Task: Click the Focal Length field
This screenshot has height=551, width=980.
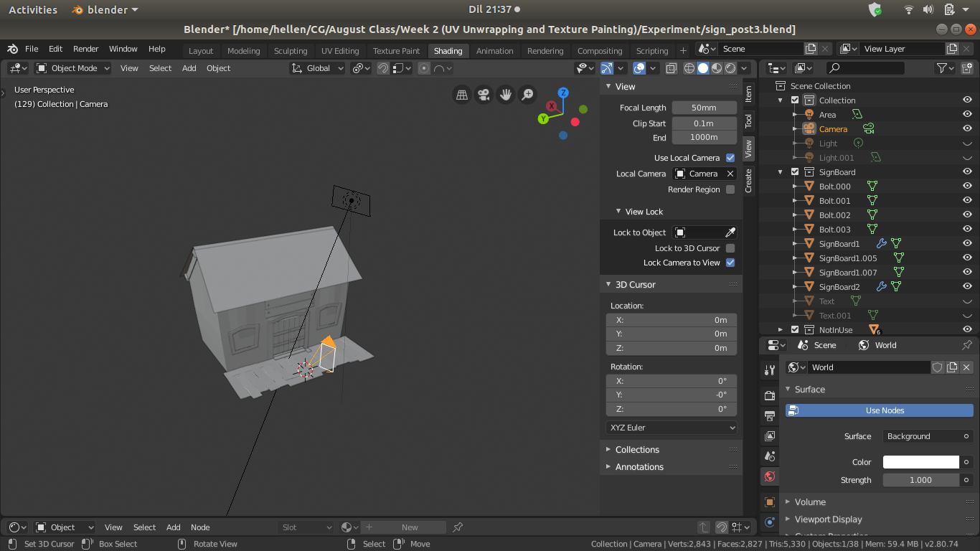Action: pyautogui.click(x=704, y=108)
